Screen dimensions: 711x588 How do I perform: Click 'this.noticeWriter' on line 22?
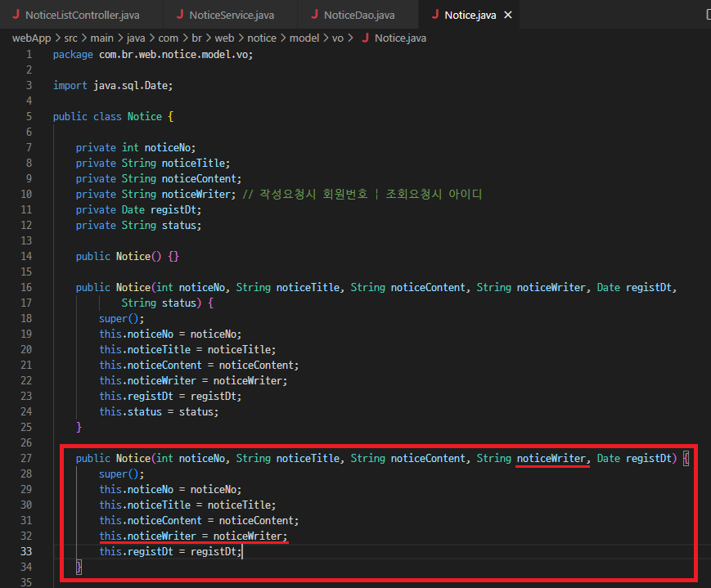click(148, 381)
